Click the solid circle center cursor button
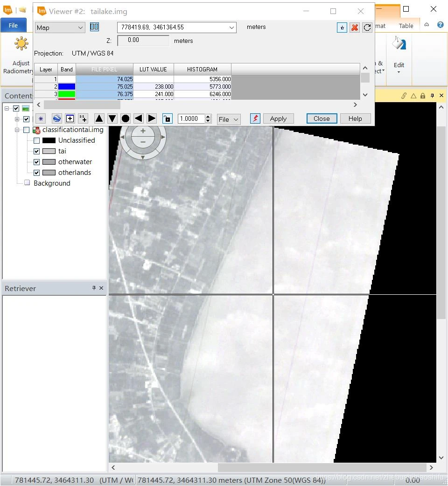Viewport: 448px width, 486px height. 125,118
